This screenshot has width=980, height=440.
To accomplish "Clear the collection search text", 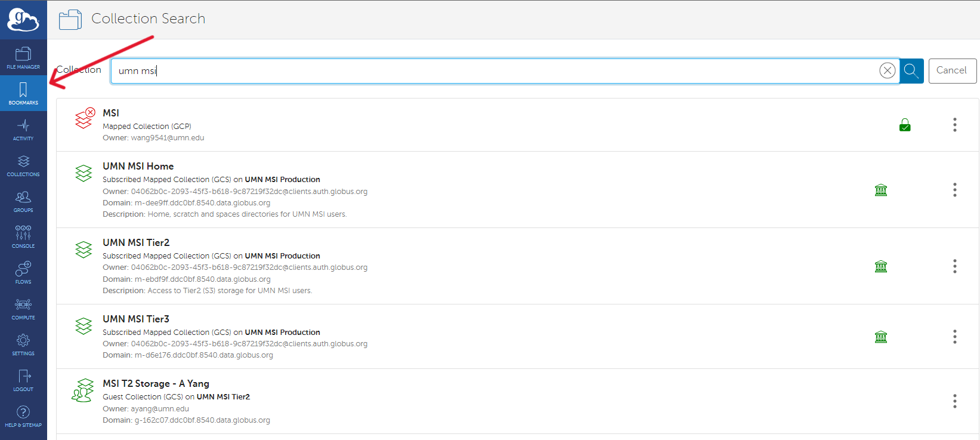I will point(888,70).
